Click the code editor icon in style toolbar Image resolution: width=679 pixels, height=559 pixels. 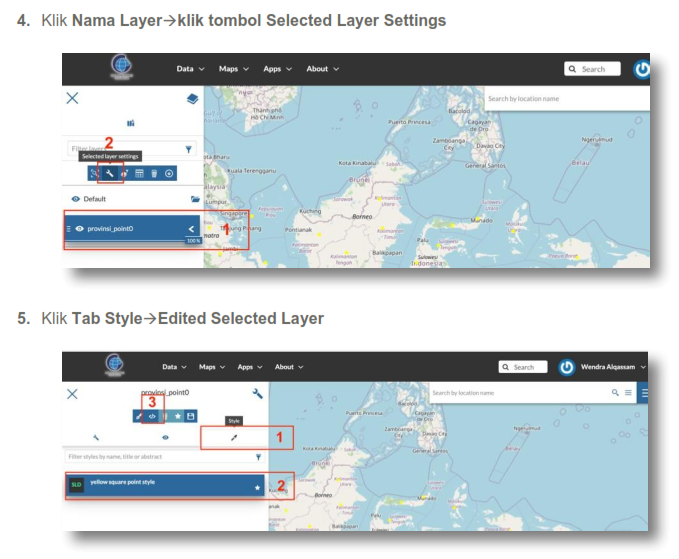click(152, 415)
